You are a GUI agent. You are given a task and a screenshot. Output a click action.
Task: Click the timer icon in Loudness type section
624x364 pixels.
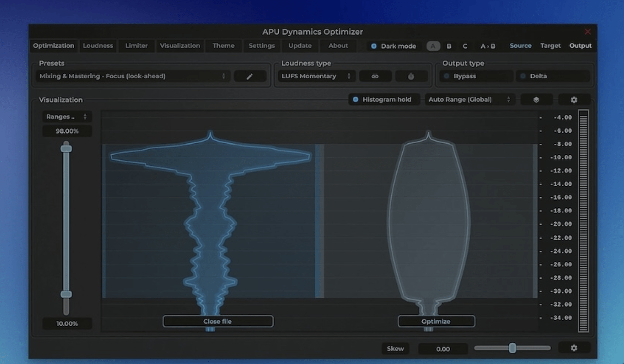point(411,76)
